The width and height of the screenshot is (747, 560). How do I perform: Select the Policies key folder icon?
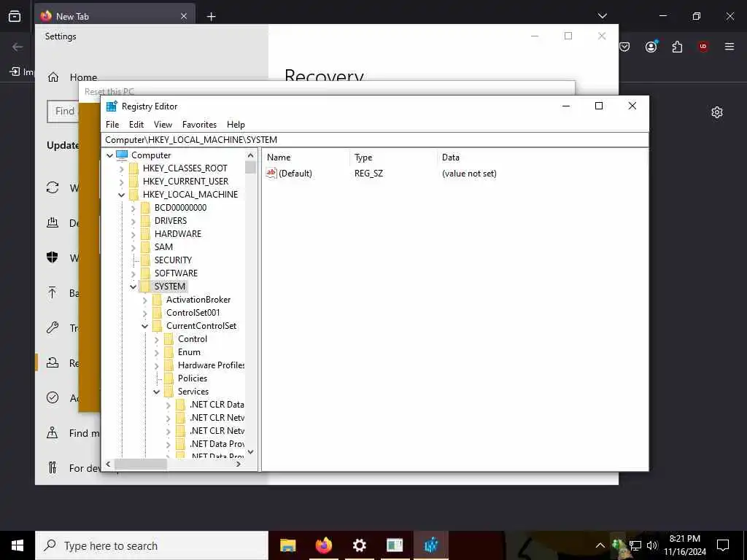coord(169,378)
